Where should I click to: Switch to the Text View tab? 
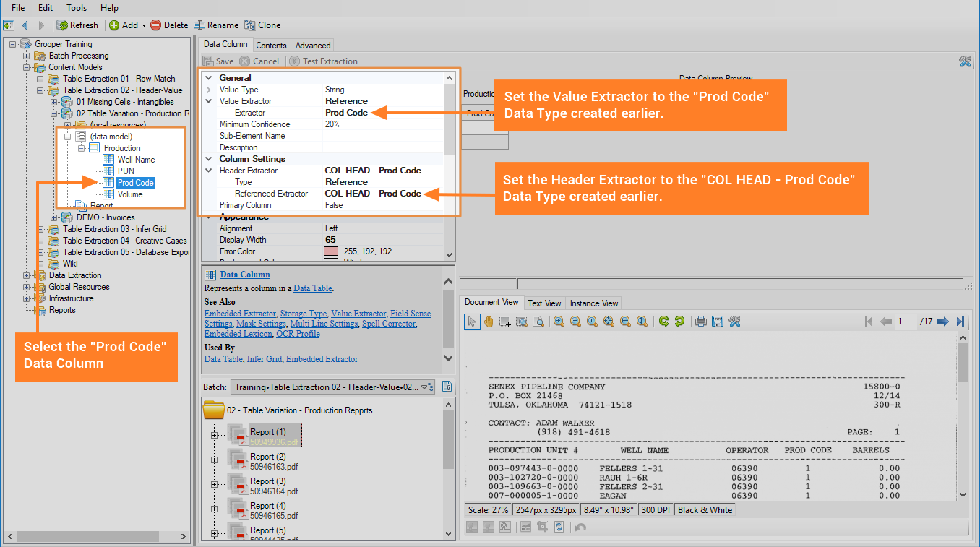pyautogui.click(x=543, y=303)
